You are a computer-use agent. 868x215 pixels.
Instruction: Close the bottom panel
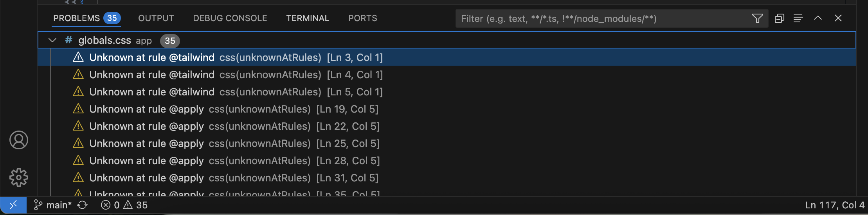[838, 18]
